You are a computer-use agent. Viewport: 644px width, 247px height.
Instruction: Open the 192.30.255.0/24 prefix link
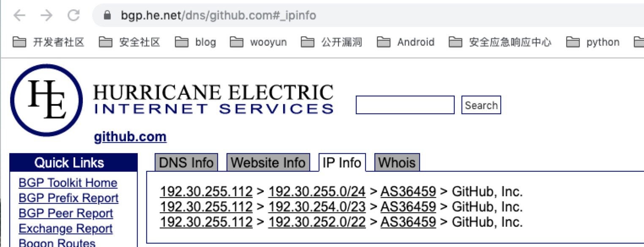[317, 192]
